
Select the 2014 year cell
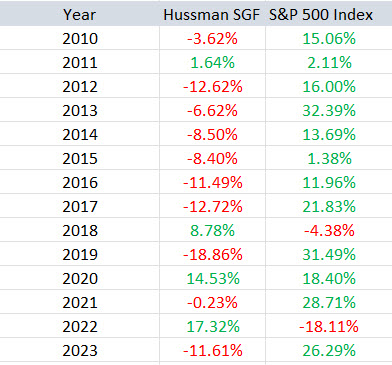click(79, 134)
